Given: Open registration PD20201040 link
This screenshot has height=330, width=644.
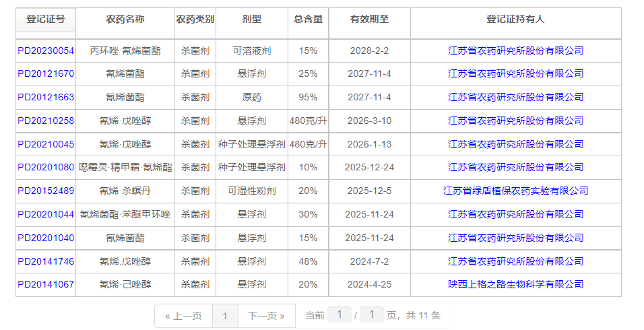Looking at the screenshot, I should 46,238.
